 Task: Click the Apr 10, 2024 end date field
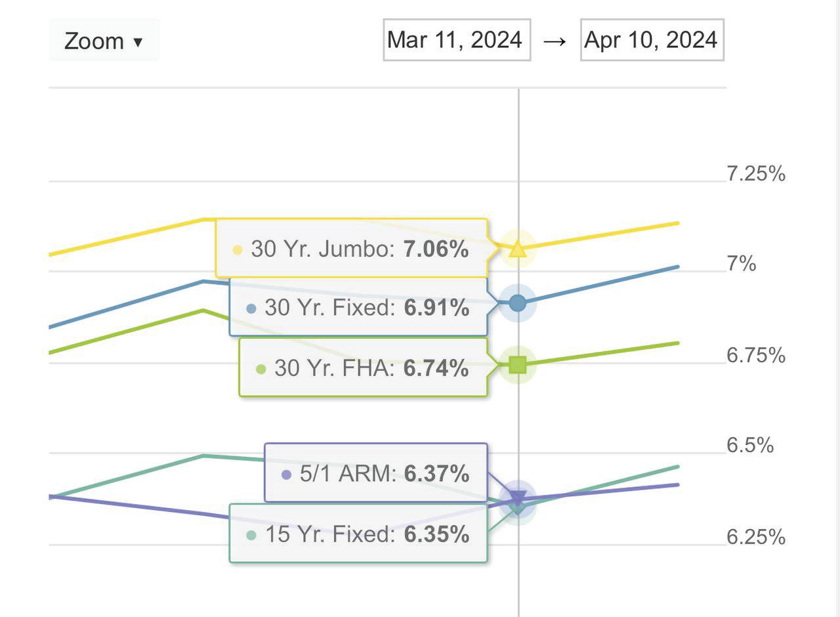coord(652,40)
